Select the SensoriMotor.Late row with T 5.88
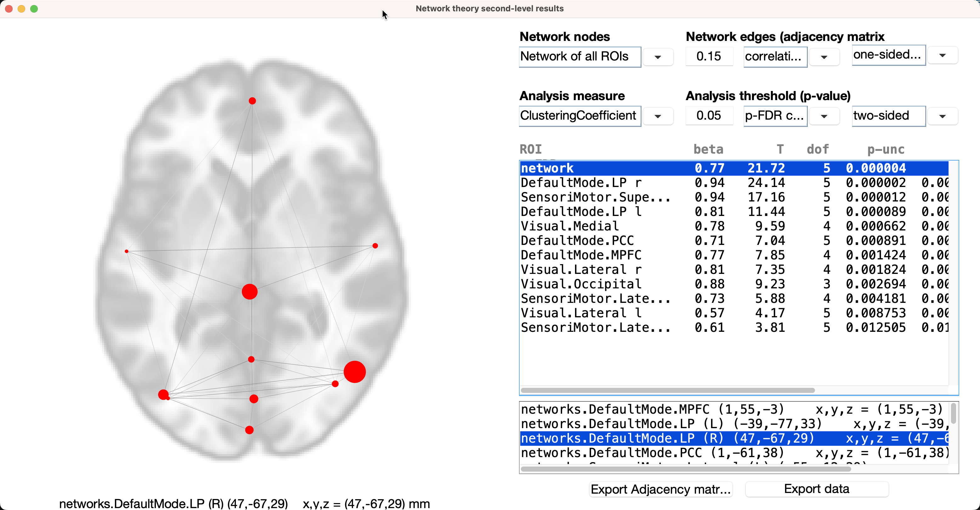This screenshot has height=510, width=980. (734, 298)
